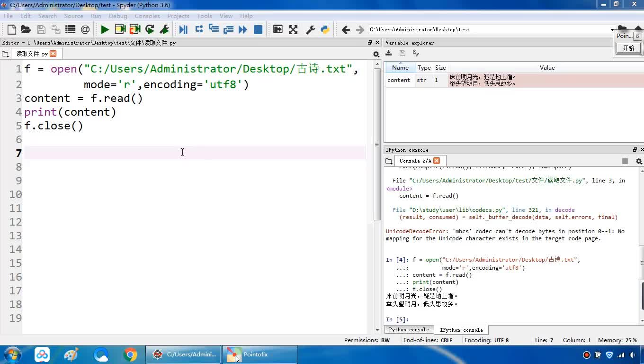
Task: Click the 开始 button in Pointofix
Action: [628, 48]
